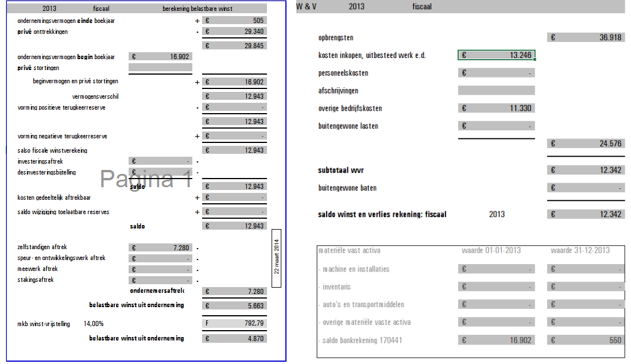Click the buitengewone lasten amount cell
Screen dimensions: 631x364
pos(497,126)
